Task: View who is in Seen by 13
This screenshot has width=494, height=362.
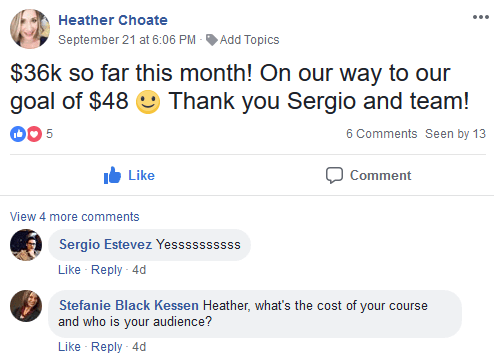Action: pos(455,134)
